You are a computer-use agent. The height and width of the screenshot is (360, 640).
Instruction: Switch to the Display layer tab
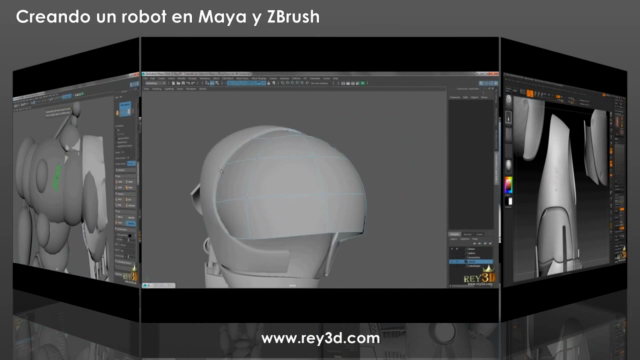pyautogui.click(x=454, y=234)
